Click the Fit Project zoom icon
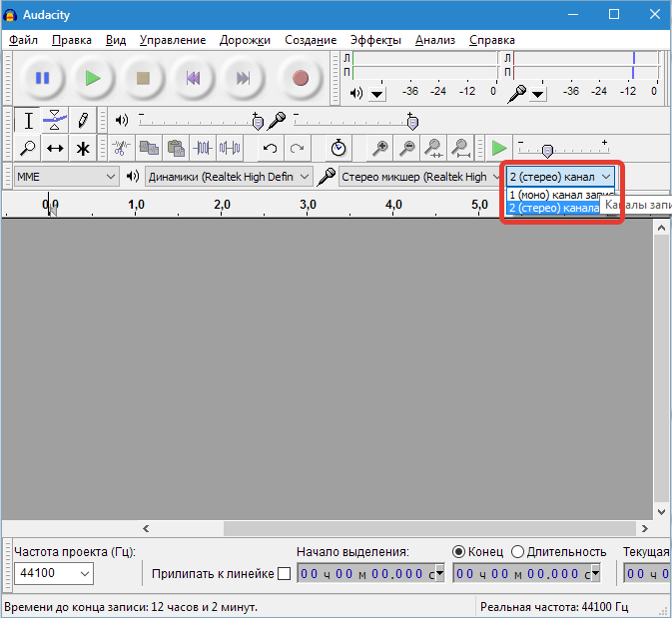 tap(460, 149)
